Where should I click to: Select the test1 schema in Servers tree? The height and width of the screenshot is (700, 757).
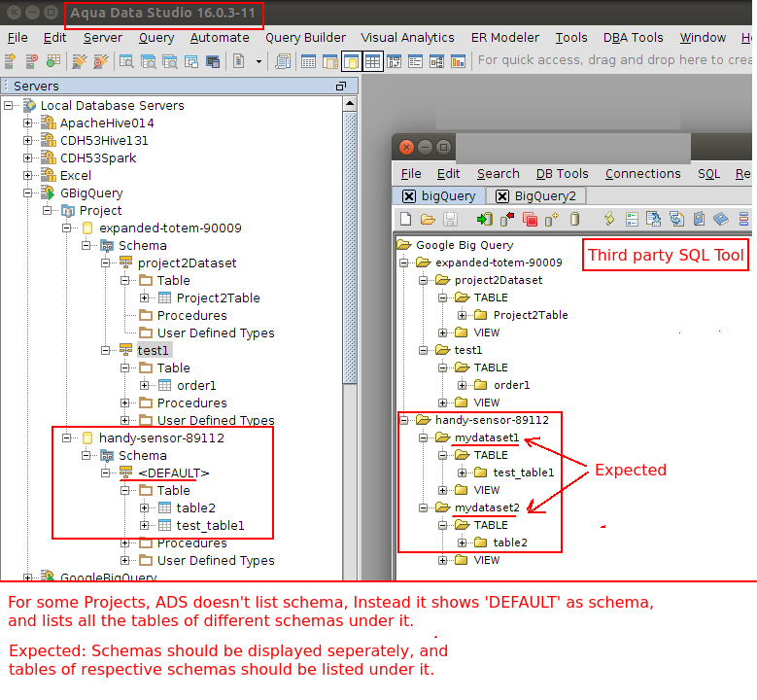(x=153, y=350)
